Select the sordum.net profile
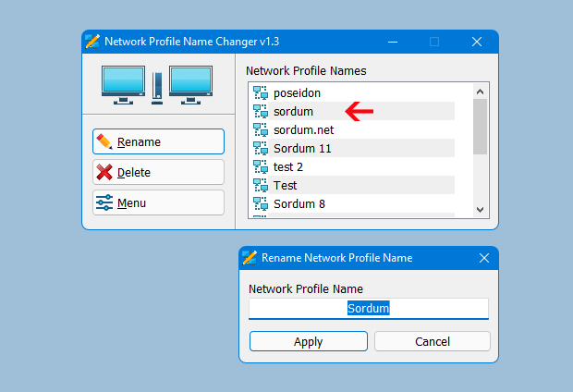Image resolution: width=573 pixels, height=392 pixels. [x=354, y=129]
